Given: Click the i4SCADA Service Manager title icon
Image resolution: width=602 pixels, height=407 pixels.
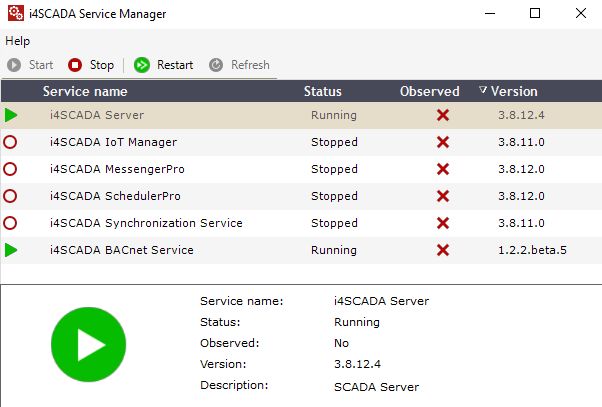Looking at the screenshot, I should tap(16, 13).
